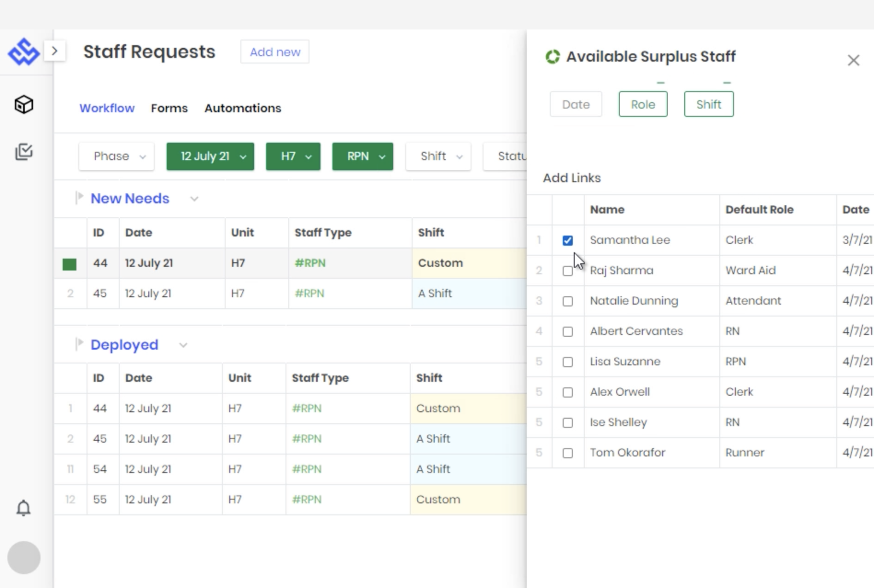Switch to the Forms tab
This screenshot has width=874, height=588.
point(169,108)
